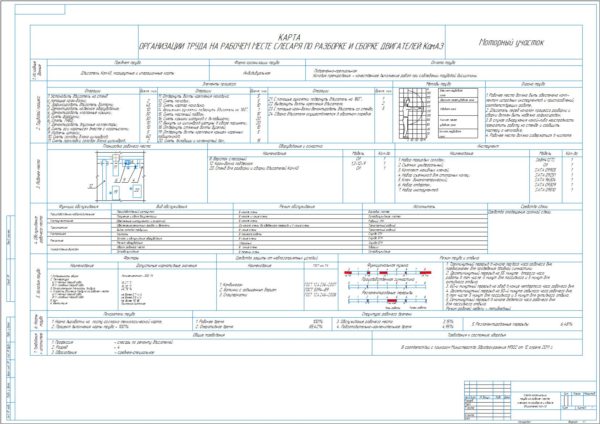Image resolution: width=600 pixels, height=424 pixels.
Task: Click the human reach zone figure diagram
Action: point(413,114)
